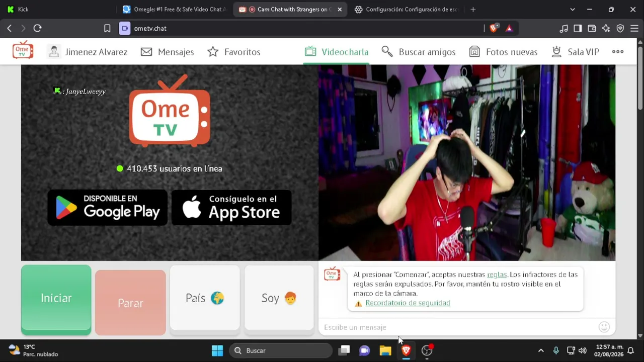This screenshot has width=644, height=362.
Task: Click the green Iniciar button
Action: [56, 300]
